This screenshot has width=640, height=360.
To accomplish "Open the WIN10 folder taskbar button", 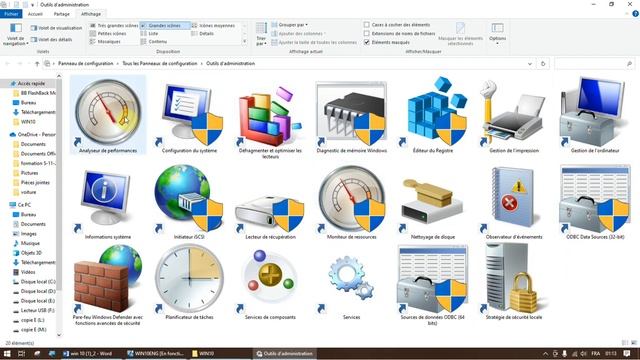I will (x=204, y=353).
